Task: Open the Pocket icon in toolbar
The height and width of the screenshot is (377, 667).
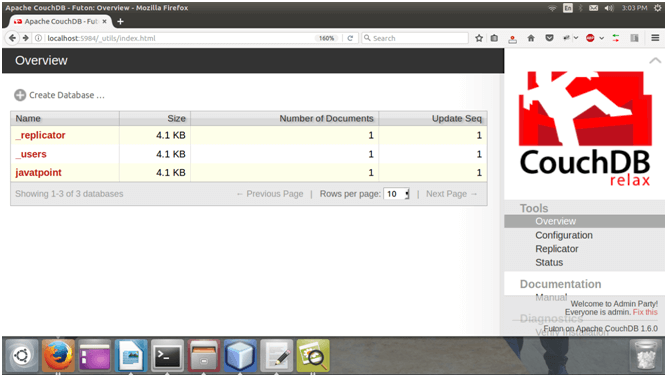Action: click(x=550, y=38)
